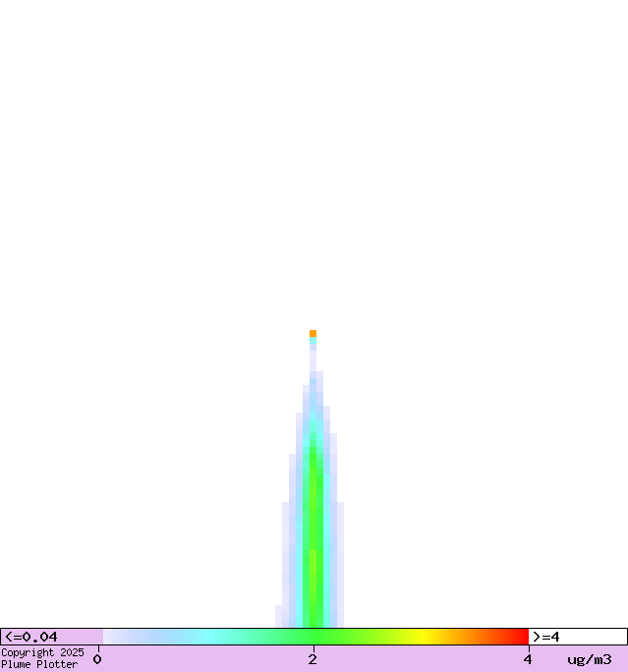Viewport: 628px width, 672px height.
Task: Click the green middle of the color scale
Action: (315, 637)
